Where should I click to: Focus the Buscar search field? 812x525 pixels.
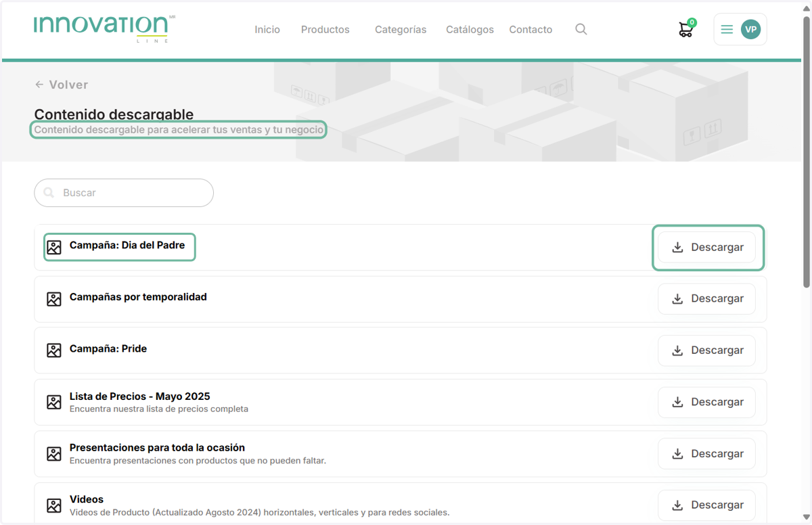coord(124,193)
